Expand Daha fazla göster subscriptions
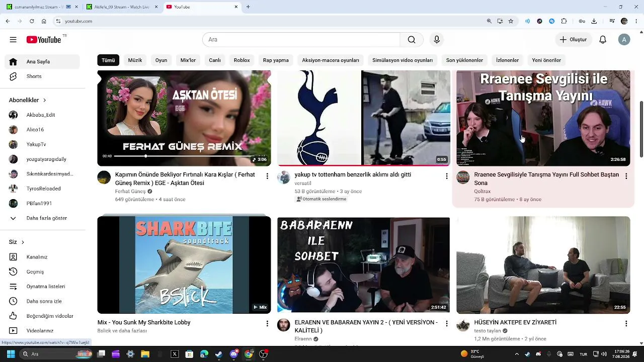 tap(42, 218)
